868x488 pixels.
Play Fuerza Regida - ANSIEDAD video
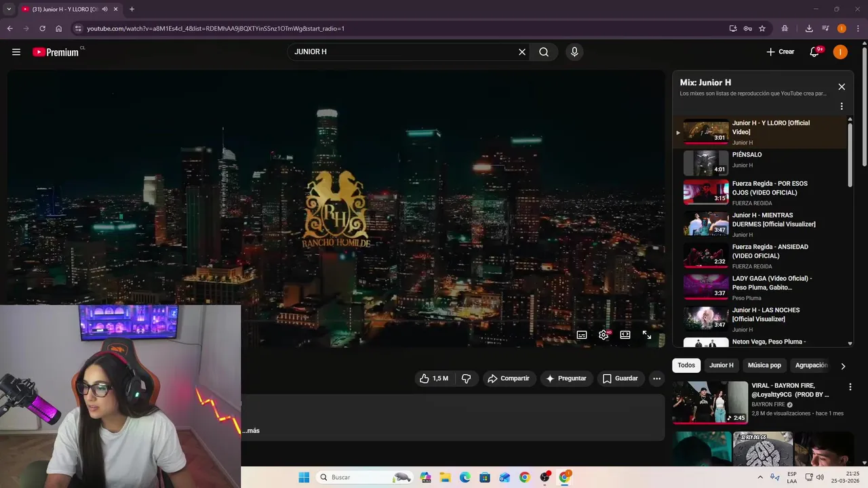tap(761, 256)
